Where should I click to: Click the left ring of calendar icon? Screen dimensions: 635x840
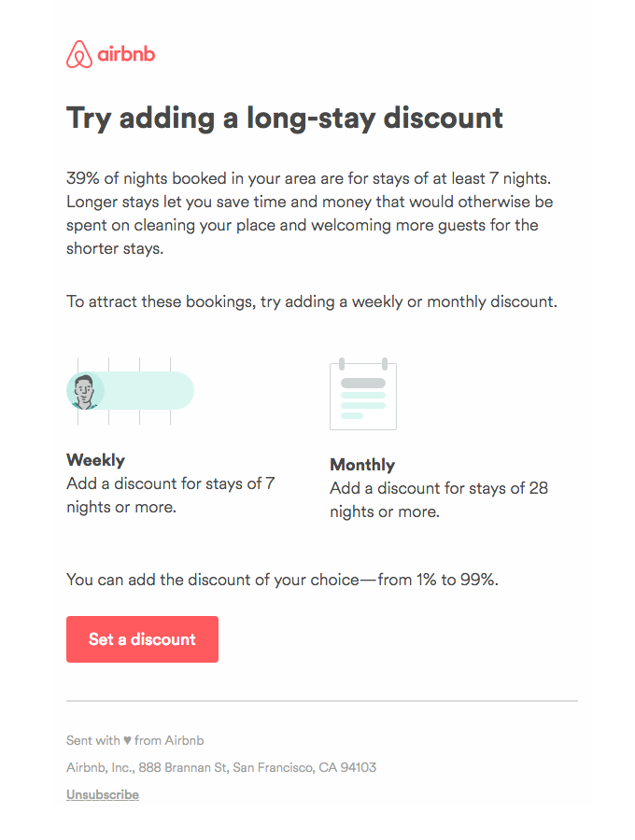tap(342, 364)
